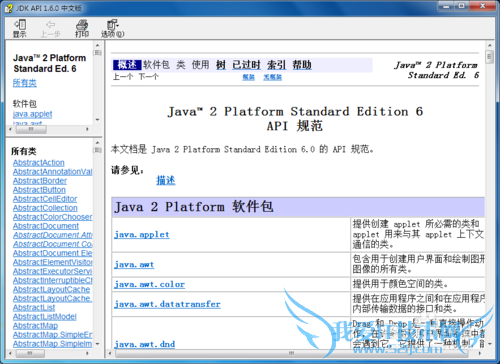500x364 pixels.
Task: Click the 无框架 (No Frames) link
Action: tap(272, 77)
